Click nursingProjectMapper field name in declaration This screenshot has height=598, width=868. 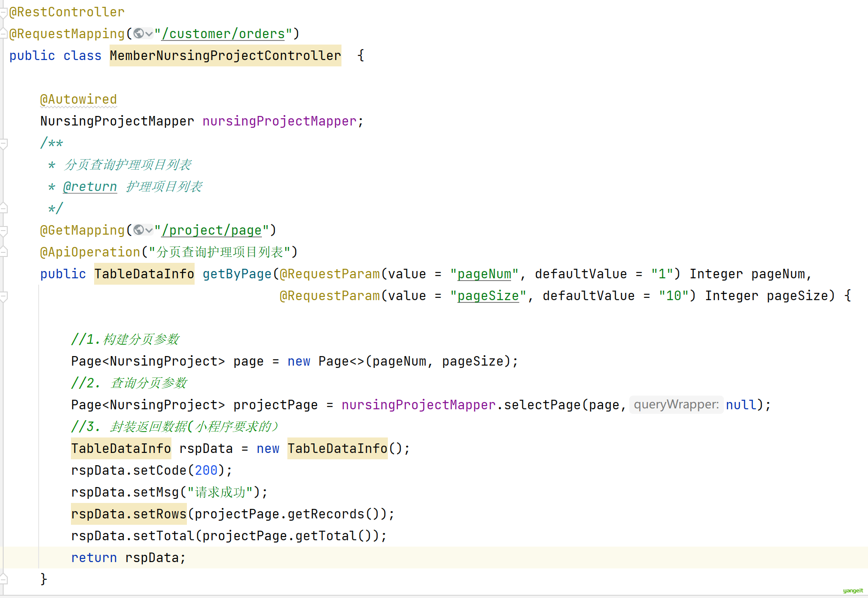[x=280, y=121]
